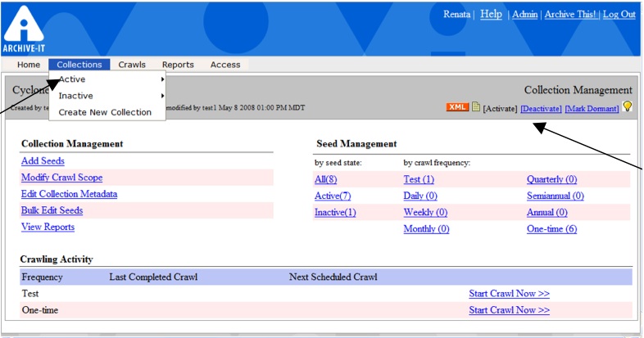Go to the Access menu
Viewport: 644px width, 338px height.
point(225,65)
